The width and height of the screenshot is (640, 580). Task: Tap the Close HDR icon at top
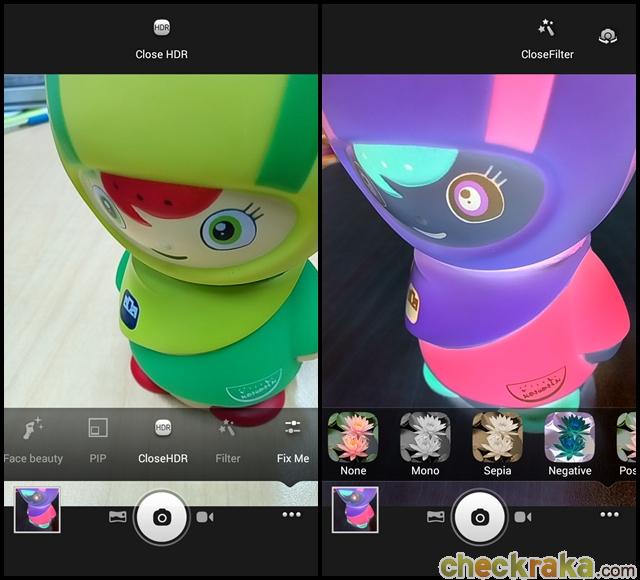click(161, 29)
